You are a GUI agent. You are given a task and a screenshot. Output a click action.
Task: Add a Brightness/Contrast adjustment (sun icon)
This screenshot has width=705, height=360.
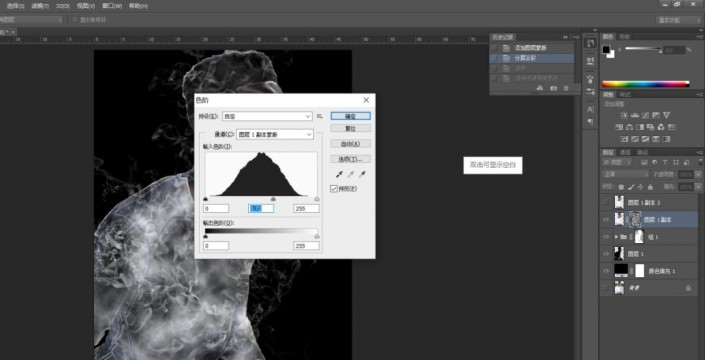pos(623,116)
